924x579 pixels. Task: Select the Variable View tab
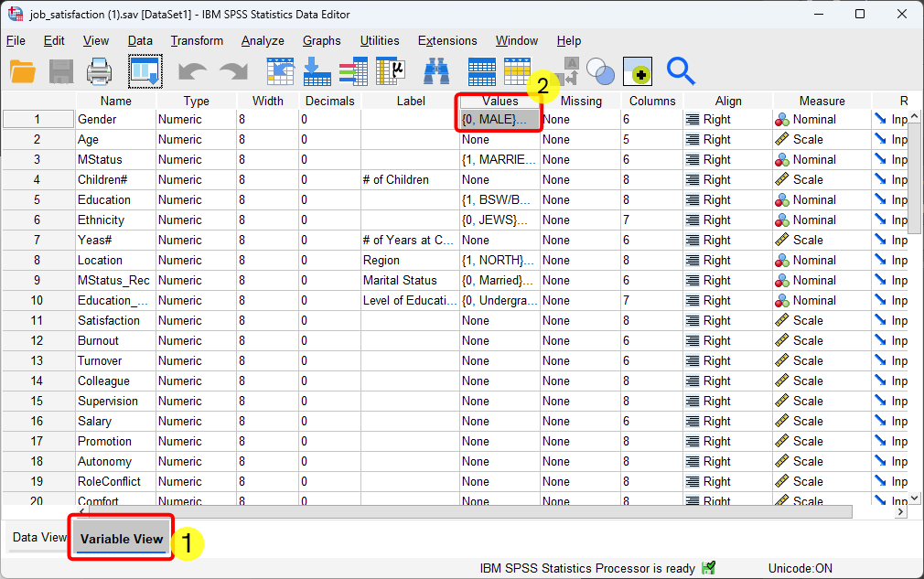click(x=120, y=539)
